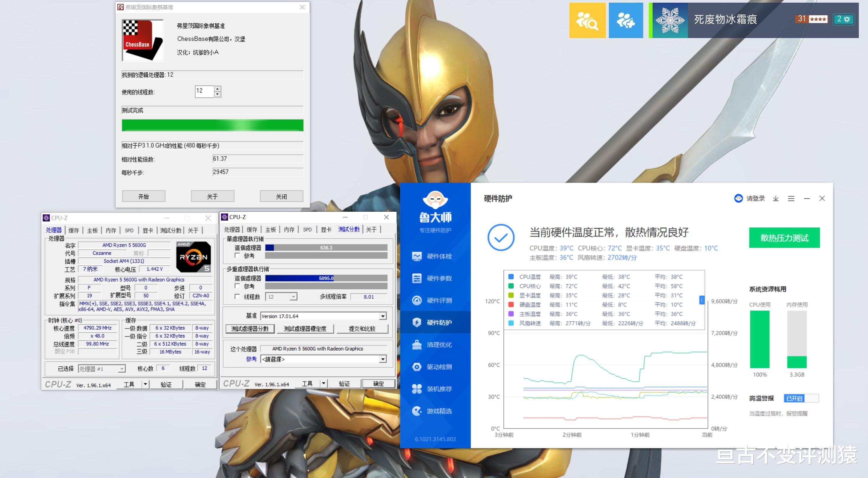The width and height of the screenshot is (868, 478).
Task: Check 參考 box under multi-thread score
Action: [237, 286]
